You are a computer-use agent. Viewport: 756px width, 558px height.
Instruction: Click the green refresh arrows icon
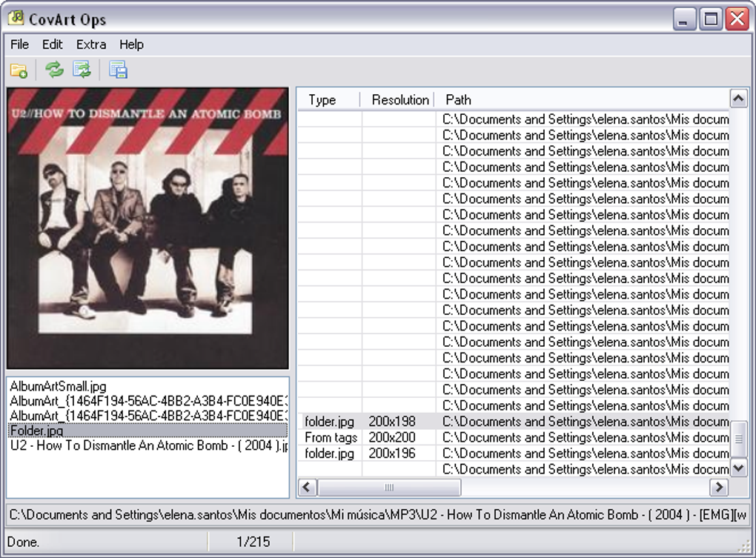(54, 70)
